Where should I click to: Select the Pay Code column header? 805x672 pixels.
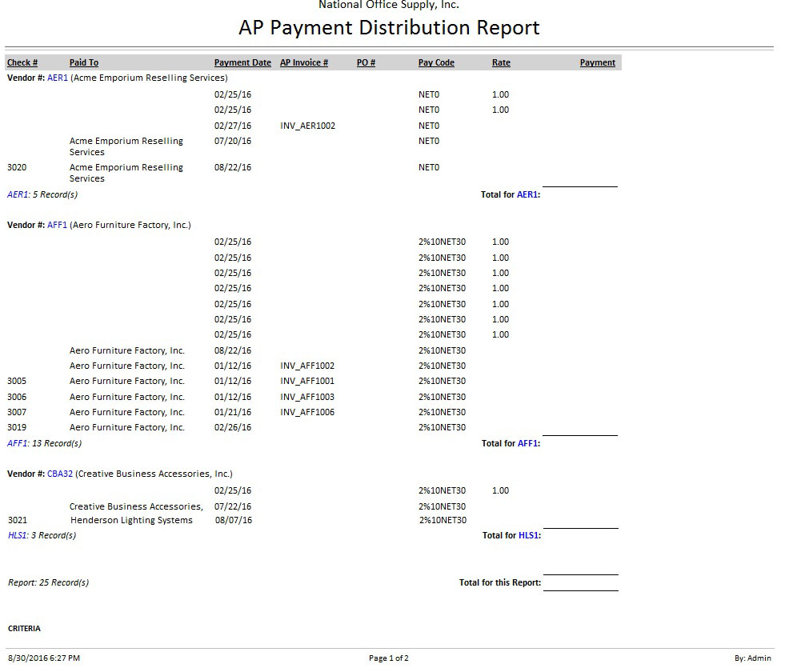(x=436, y=63)
